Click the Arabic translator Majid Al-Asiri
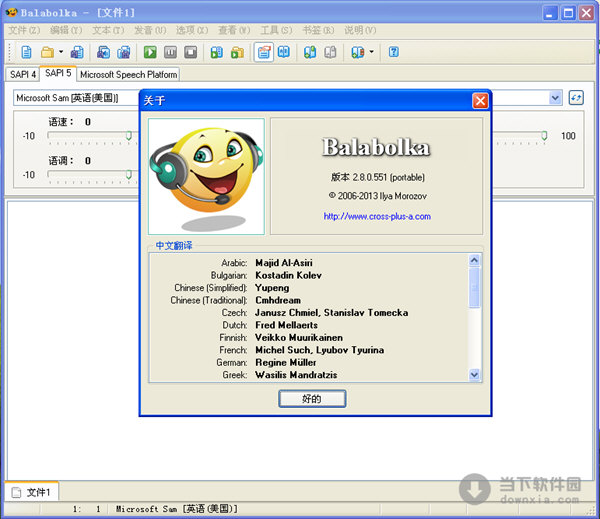 pos(284,263)
